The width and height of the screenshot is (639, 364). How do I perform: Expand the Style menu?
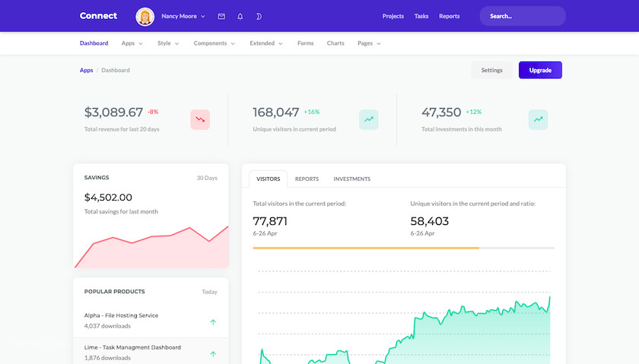coord(168,43)
